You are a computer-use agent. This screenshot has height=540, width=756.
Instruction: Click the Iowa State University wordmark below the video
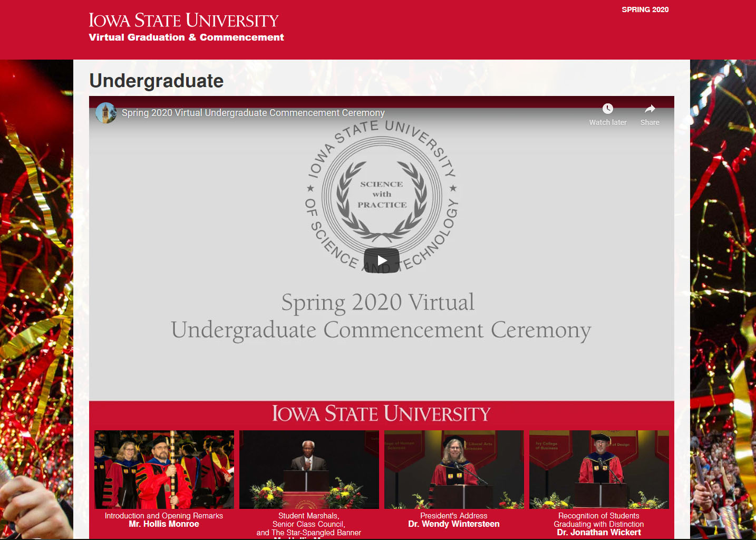[381, 414]
